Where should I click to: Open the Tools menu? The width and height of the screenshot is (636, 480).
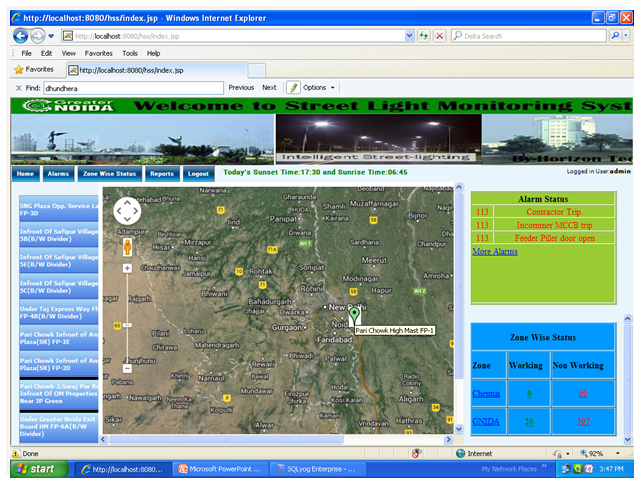click(130, 53)
